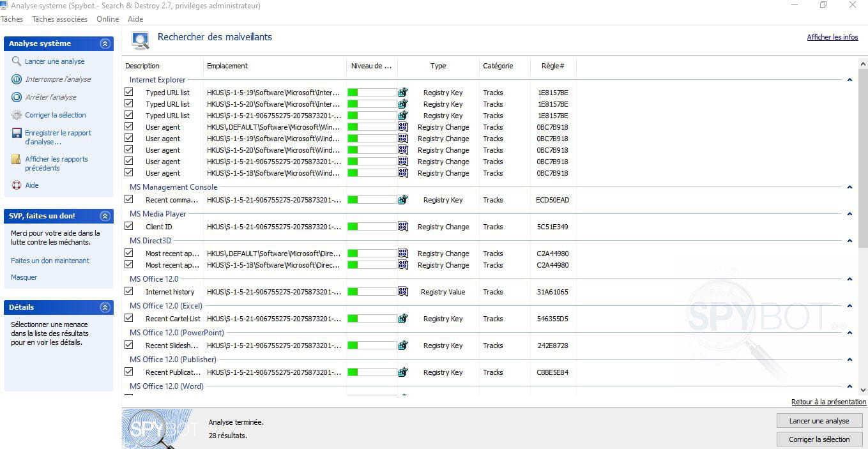
Task: Uncheck the Recent Slideshow entry checkbox
Action: point(129,345)
